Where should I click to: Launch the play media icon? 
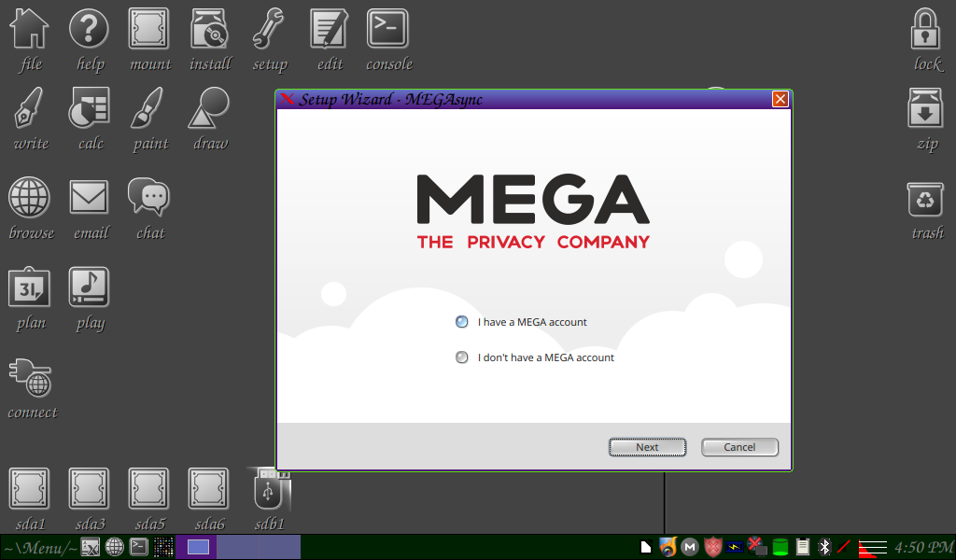pyautogui.click(x=90, y=299)
